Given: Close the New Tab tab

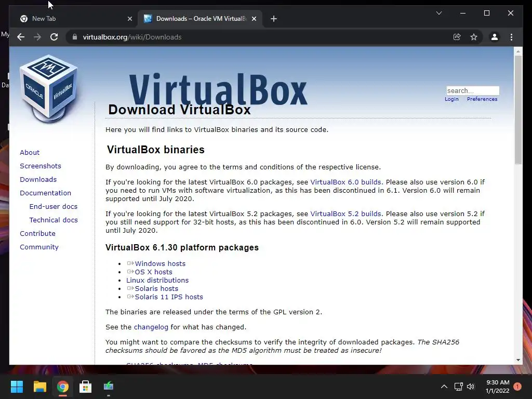Looking at the screenshot, I should (129, 19).
